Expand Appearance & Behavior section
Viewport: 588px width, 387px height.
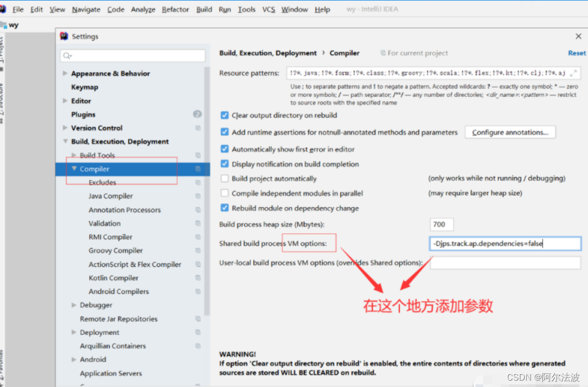coord(65,73)
